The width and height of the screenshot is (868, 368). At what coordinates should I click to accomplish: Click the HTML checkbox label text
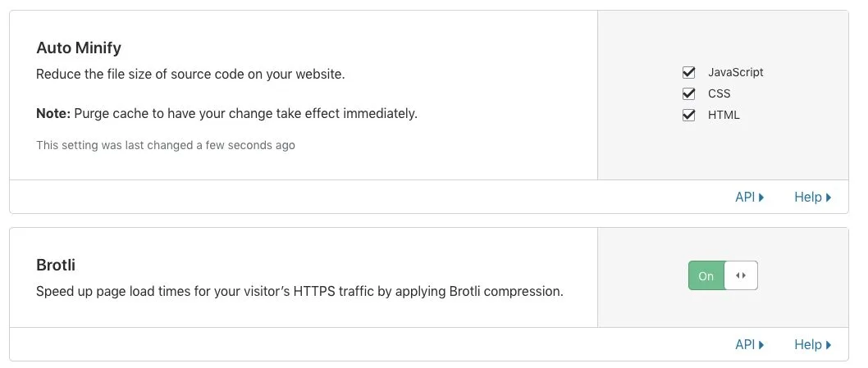724,115
